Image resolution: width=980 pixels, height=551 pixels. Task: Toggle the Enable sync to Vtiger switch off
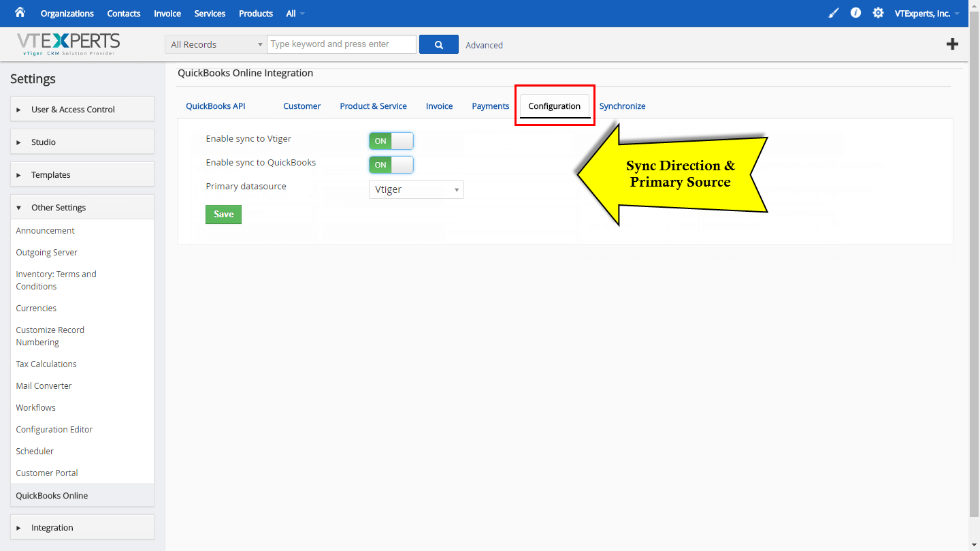click(391, 141)
